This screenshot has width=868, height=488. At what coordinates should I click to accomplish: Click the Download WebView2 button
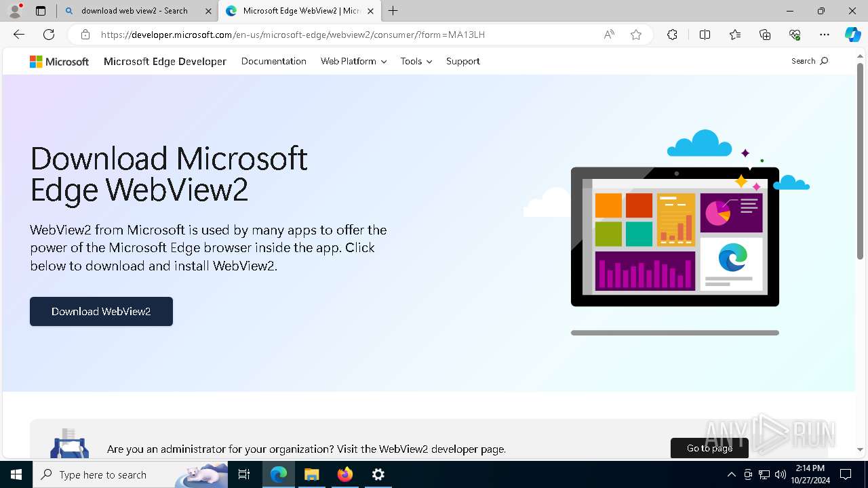point(101,311)
